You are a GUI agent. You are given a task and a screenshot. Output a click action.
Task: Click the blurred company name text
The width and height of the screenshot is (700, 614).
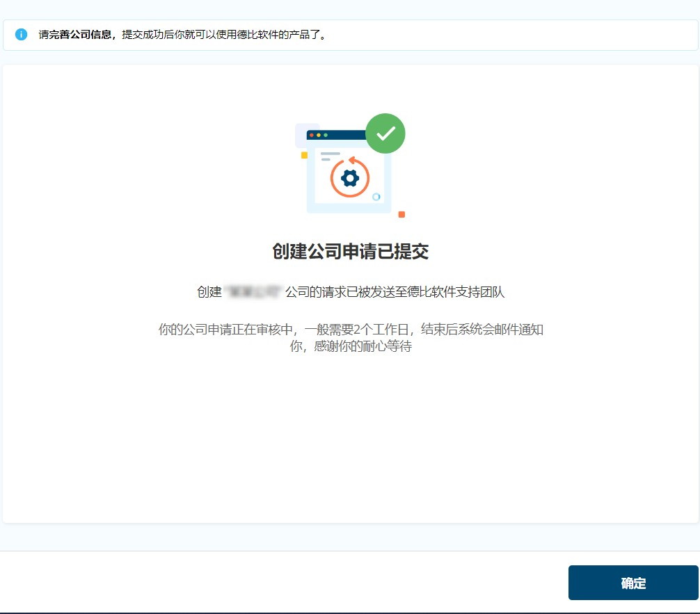coord(253,292)
